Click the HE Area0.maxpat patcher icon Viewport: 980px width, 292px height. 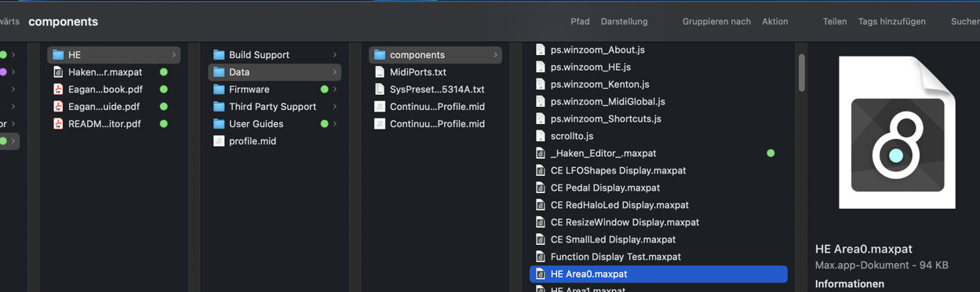[x=541, y=274]
